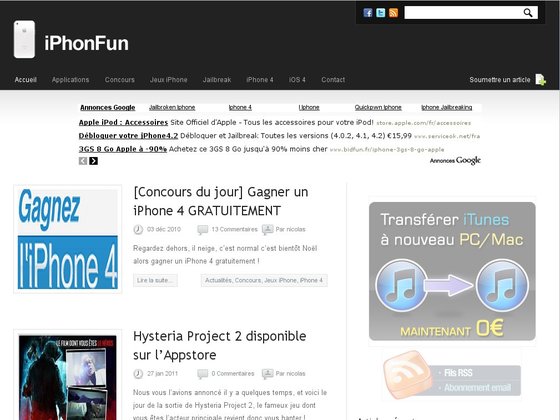This screenshot has height=420, width=560.
Task: Open the Applications menu item
Action: tap(70, 80)
